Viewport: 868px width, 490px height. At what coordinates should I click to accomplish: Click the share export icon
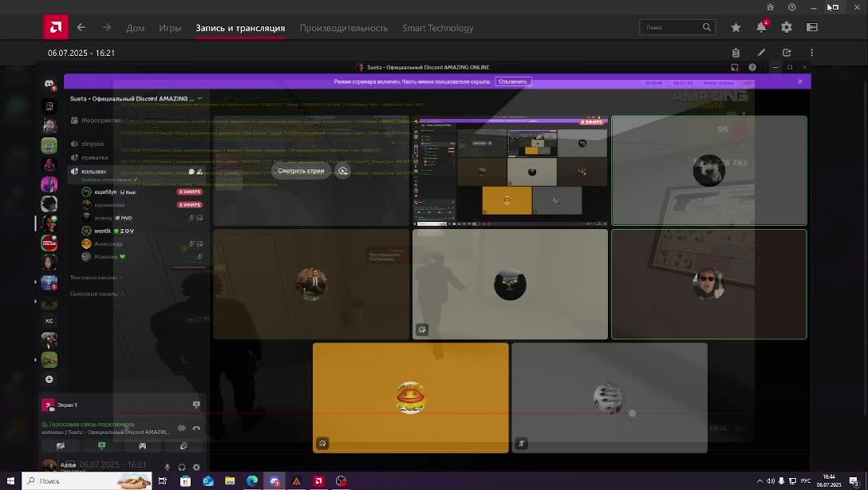click(x=787, y=53)
